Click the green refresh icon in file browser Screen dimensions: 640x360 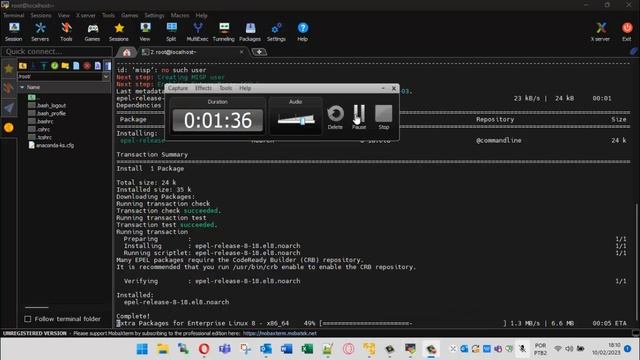click(x=54, y=65)
